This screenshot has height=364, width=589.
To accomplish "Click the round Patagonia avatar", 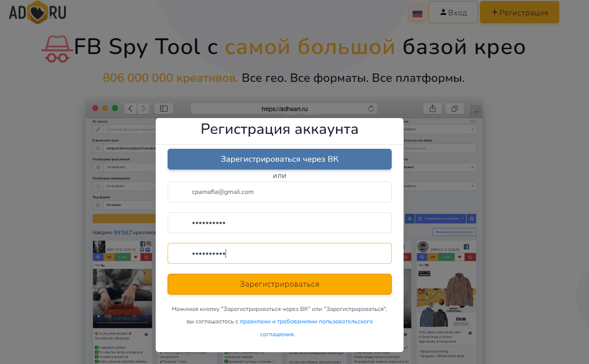I will 423,247.
